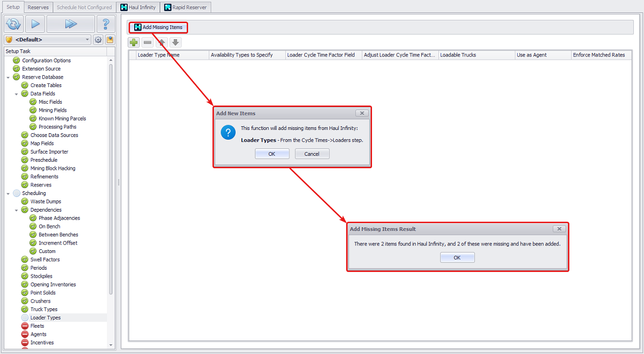Screen dimensions: 644x354
Task: Select Point Solids task
Action: click(43, 293)
